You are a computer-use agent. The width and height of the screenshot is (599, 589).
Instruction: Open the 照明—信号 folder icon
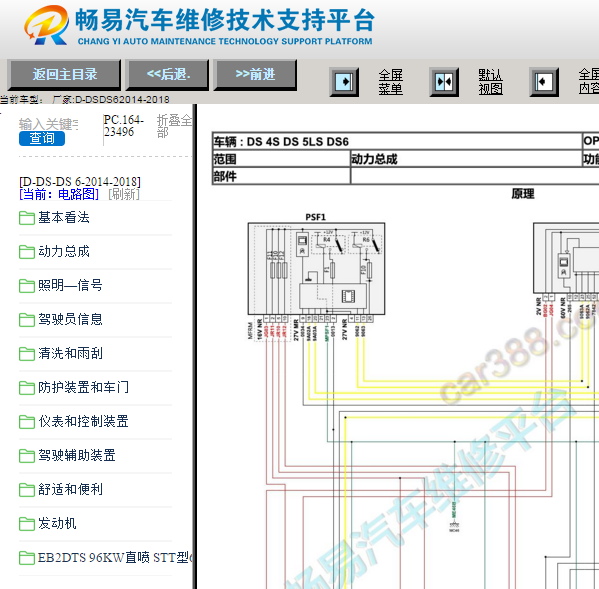[27, 286]
